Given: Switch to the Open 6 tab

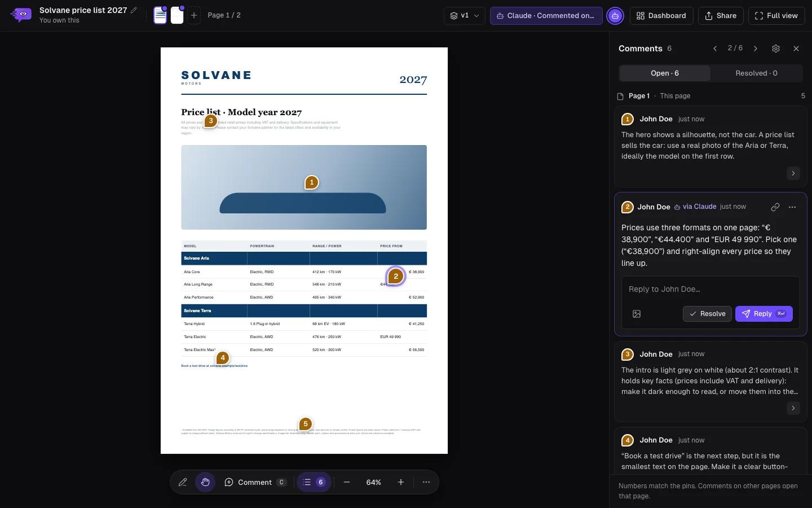Looking at the screenshot, I should (665, 73).
